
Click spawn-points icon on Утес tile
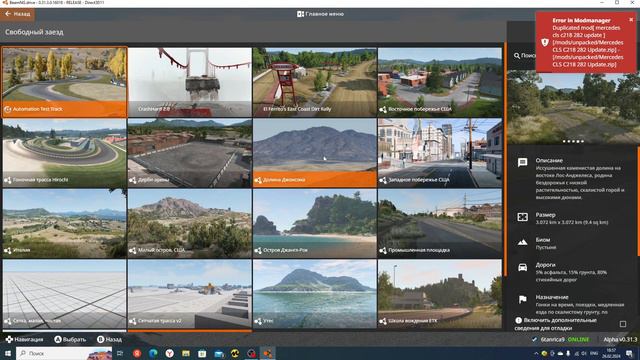258,321
